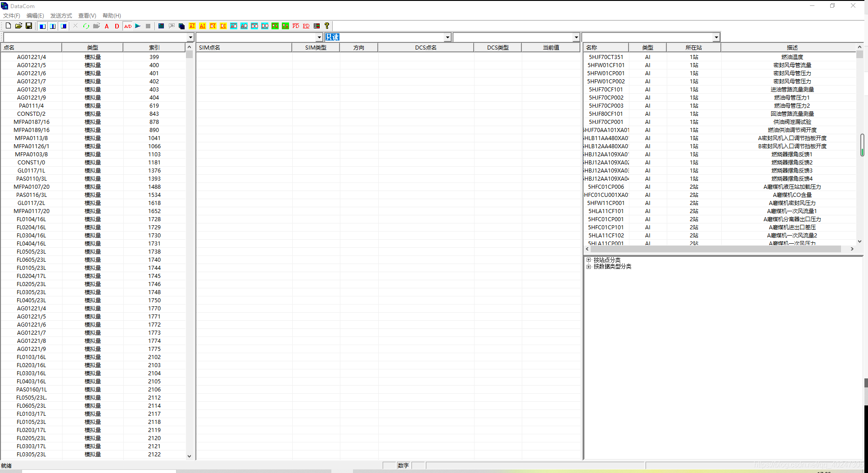Click the yellow AI icon without underline
The width and height of the screenshot is (868, 473).
(x=192, y=26)
